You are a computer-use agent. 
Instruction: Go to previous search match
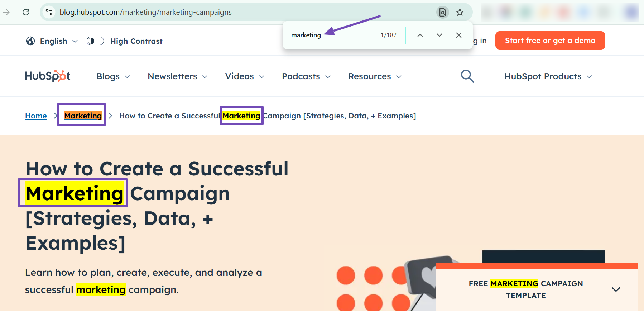click(420, 35)
